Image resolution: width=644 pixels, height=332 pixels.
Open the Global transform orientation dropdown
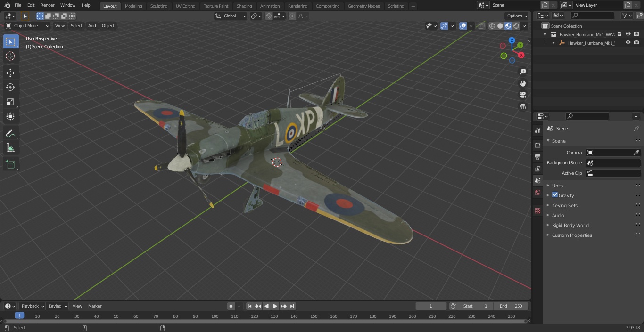point(231,16)
